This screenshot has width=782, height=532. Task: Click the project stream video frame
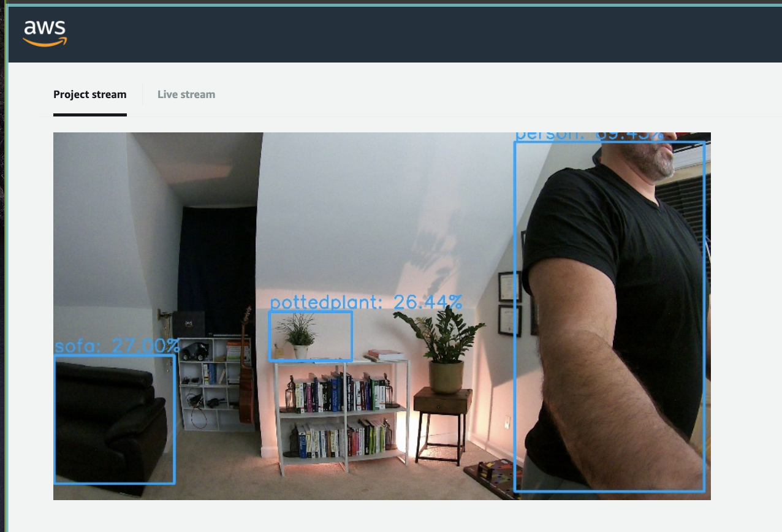click(382, 316)
